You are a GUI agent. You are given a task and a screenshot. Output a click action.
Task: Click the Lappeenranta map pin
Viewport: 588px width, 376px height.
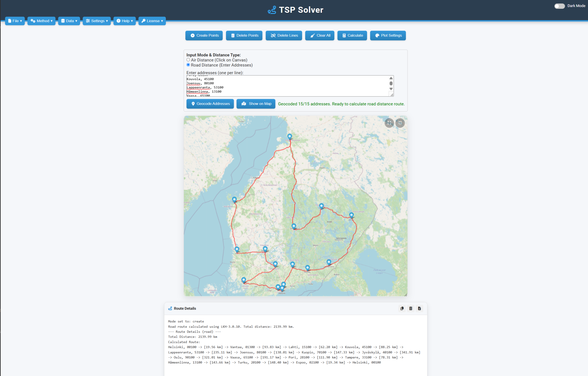coord(329,262)
